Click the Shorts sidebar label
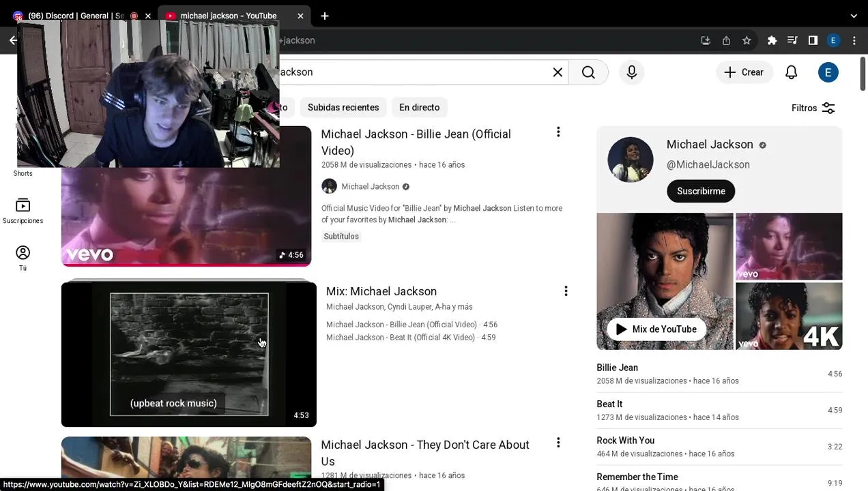 click(23, 173)
